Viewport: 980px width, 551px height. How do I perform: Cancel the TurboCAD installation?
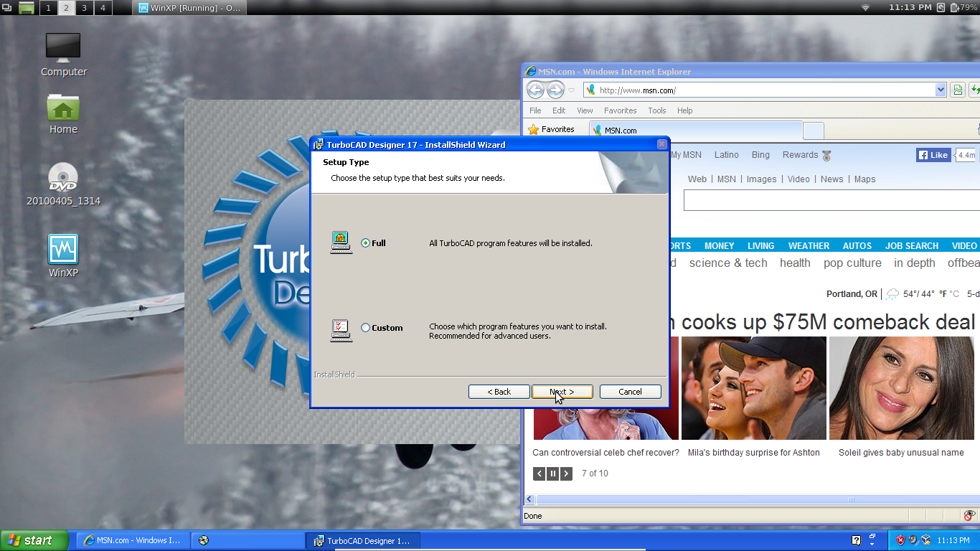coord(630,392)
